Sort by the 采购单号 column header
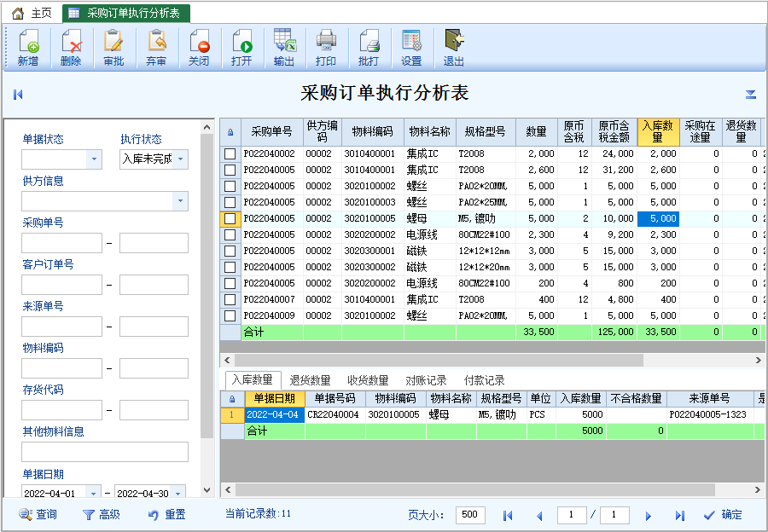Screen dimensions: 768x532 pos(272,132)
